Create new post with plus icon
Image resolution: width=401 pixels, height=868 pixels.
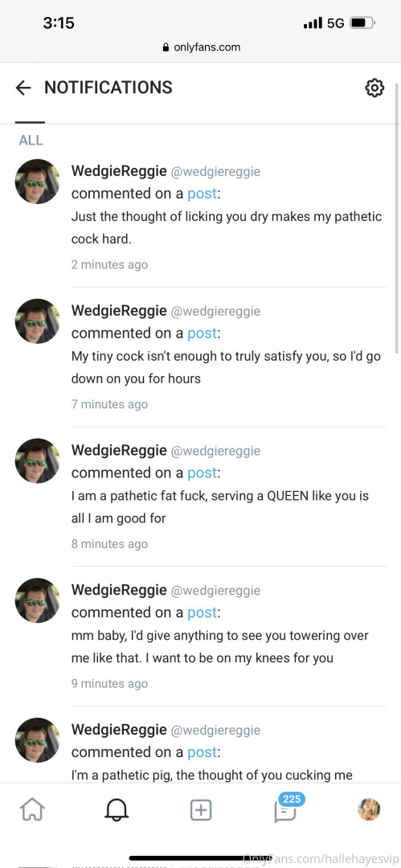(201, 810)
